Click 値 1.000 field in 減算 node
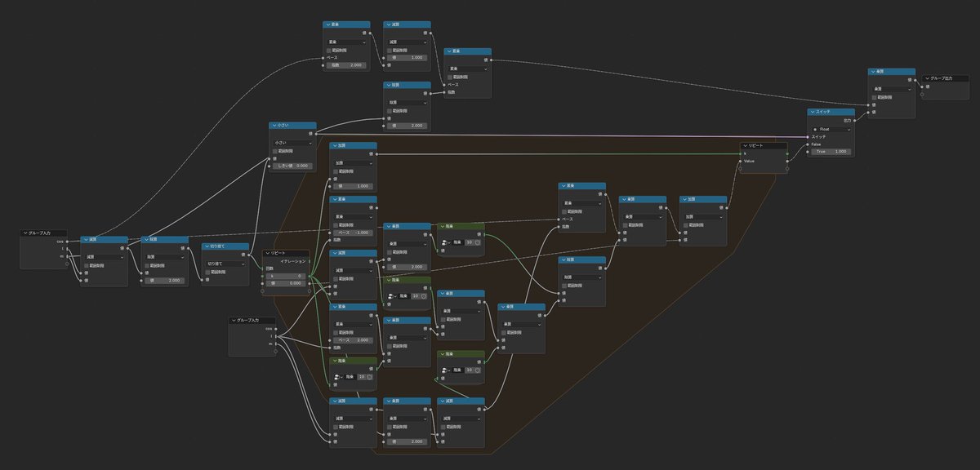Viewport: 980px width, 470px height. coord(407,58)
